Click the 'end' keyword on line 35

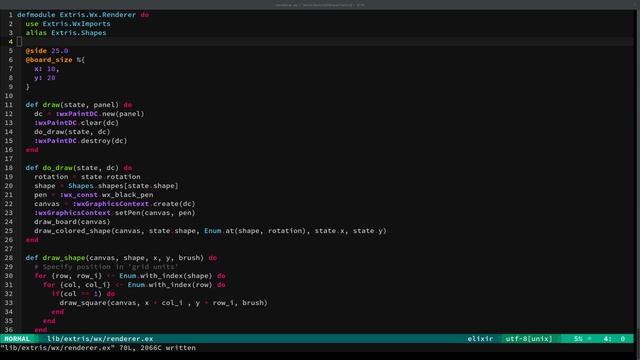tap(49, 321)
